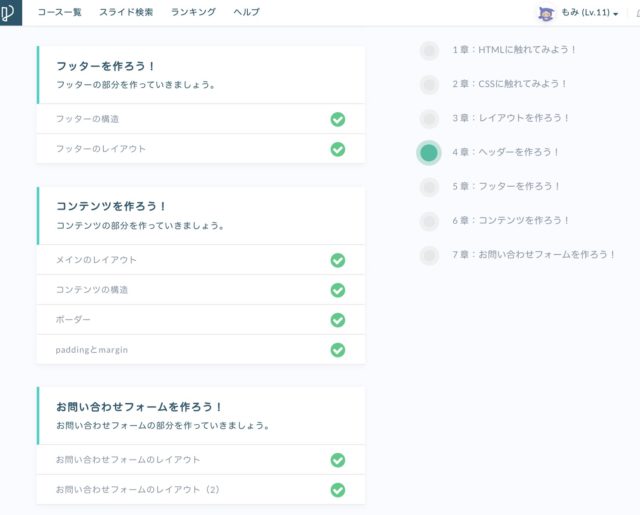The height and width of the screenshot is (515, 640).
Task: Open the コース一覧 menu
Action: point(60,12)
